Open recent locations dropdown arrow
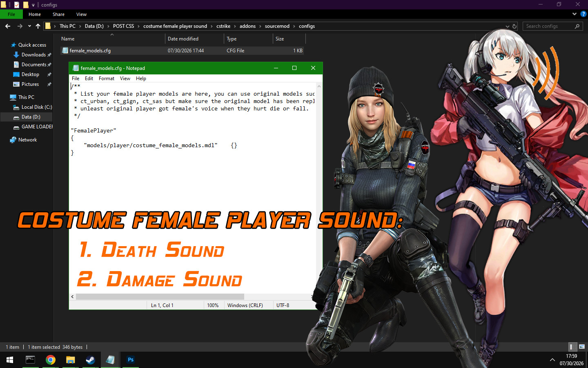 point(29,26)
